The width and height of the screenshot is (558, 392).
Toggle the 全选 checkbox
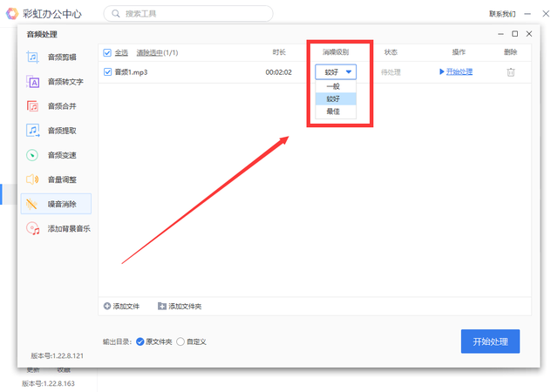click(107, 52)
